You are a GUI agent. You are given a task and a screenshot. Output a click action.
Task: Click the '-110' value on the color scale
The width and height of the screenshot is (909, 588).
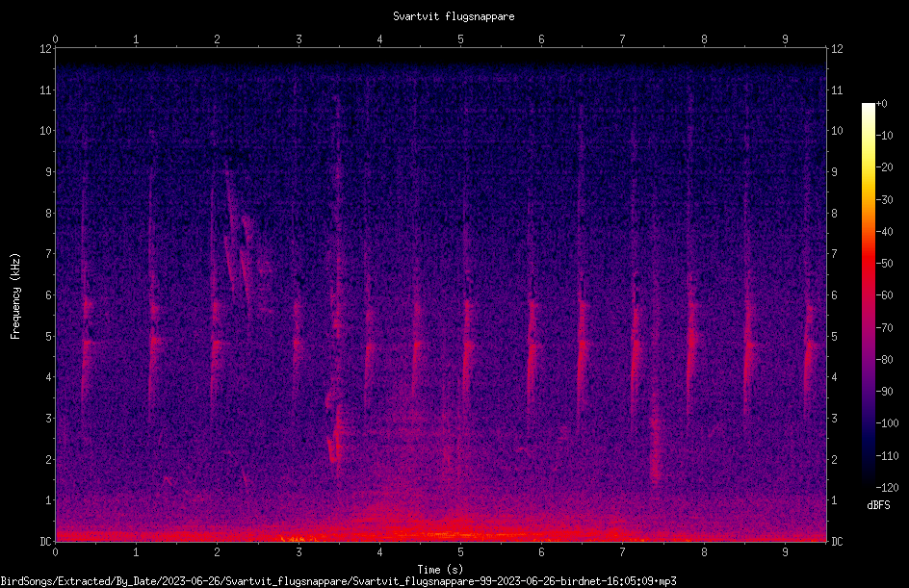tap(887, 456)
